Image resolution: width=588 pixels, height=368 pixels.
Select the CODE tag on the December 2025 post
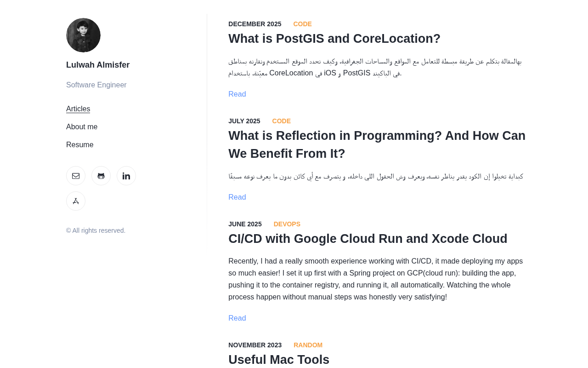[x=302, y=24]
